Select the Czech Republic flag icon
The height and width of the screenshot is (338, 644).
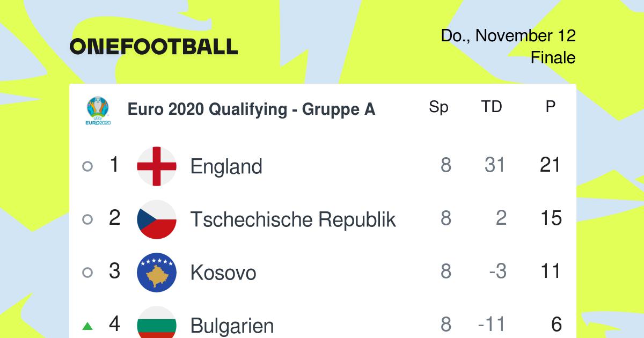[x=157, y=219]
